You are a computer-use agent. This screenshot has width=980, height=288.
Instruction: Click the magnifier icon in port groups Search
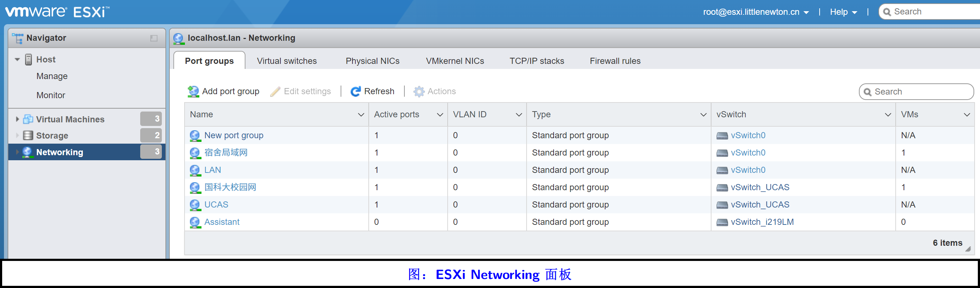coord(868,92)
